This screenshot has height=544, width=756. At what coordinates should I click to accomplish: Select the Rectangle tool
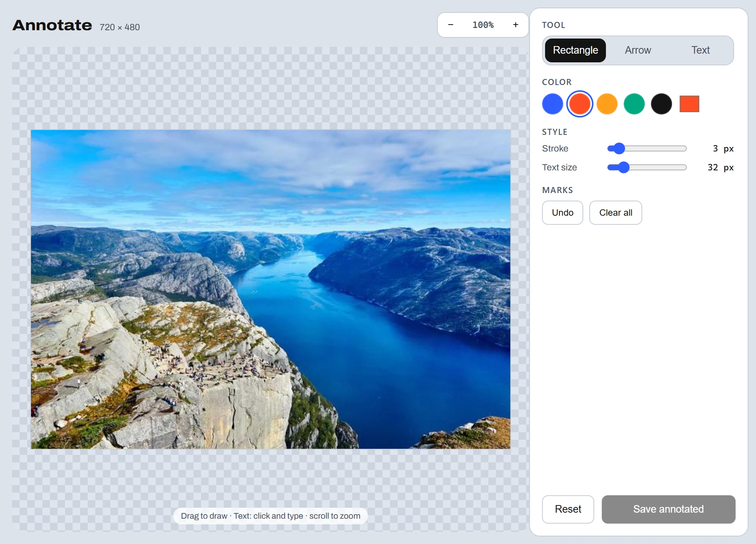click(575, 50)
